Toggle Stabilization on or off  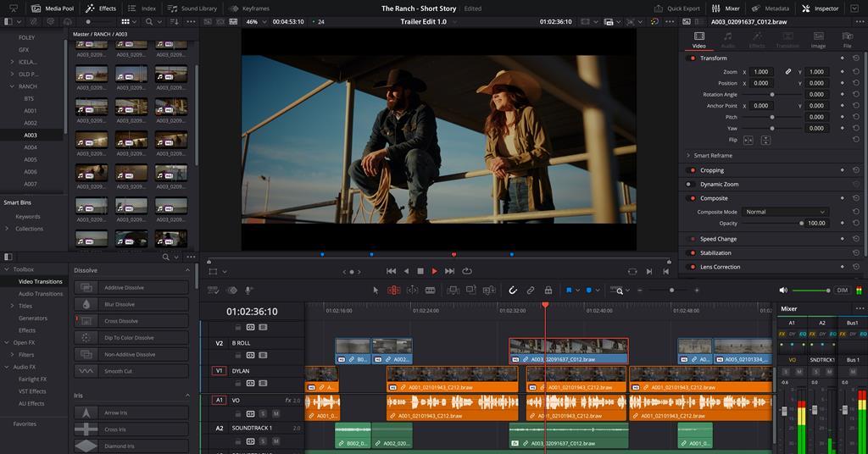point(691,252)
